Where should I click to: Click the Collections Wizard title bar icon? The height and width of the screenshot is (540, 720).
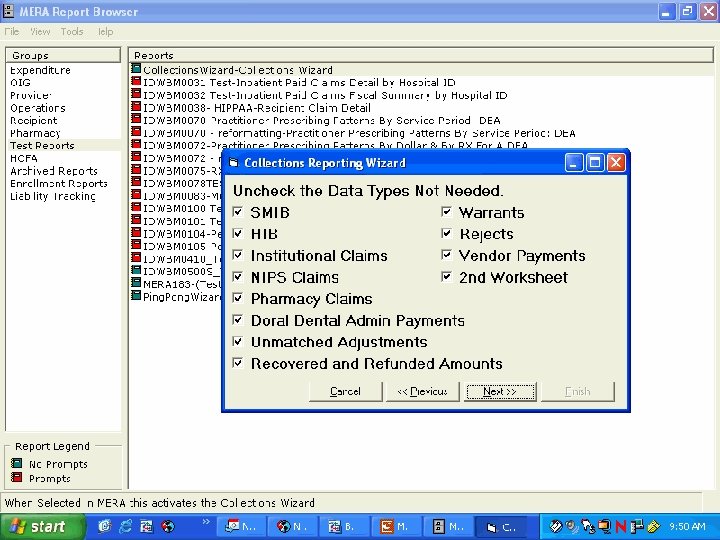(x=234, y=163)
